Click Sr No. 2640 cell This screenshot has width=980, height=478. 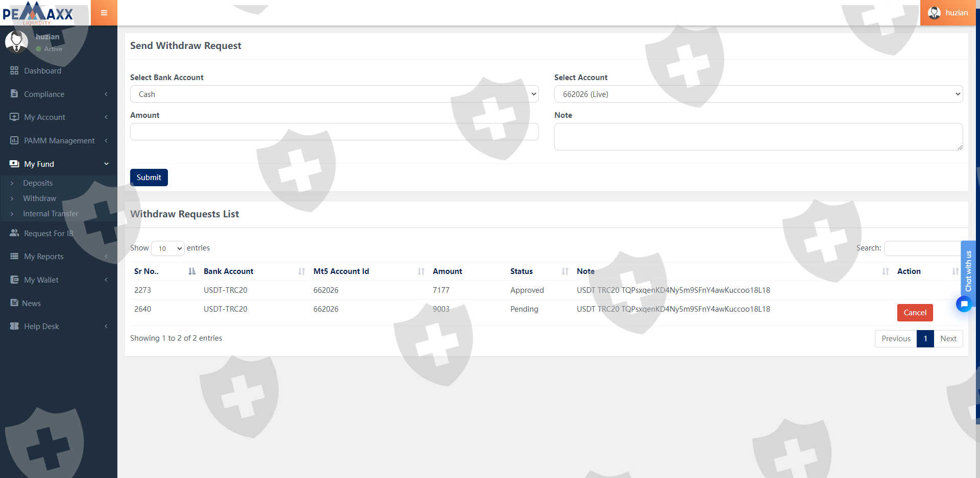(142, 309)
